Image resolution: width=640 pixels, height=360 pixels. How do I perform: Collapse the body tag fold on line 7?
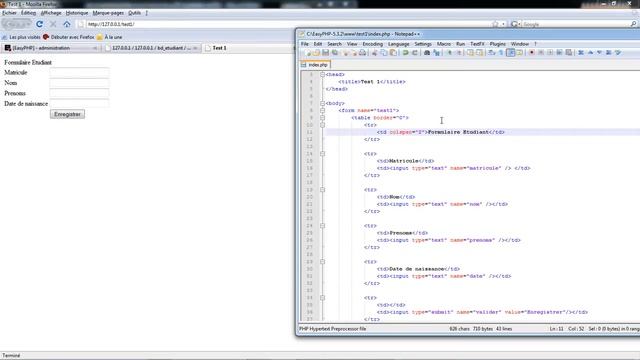[x=322, y=103]
